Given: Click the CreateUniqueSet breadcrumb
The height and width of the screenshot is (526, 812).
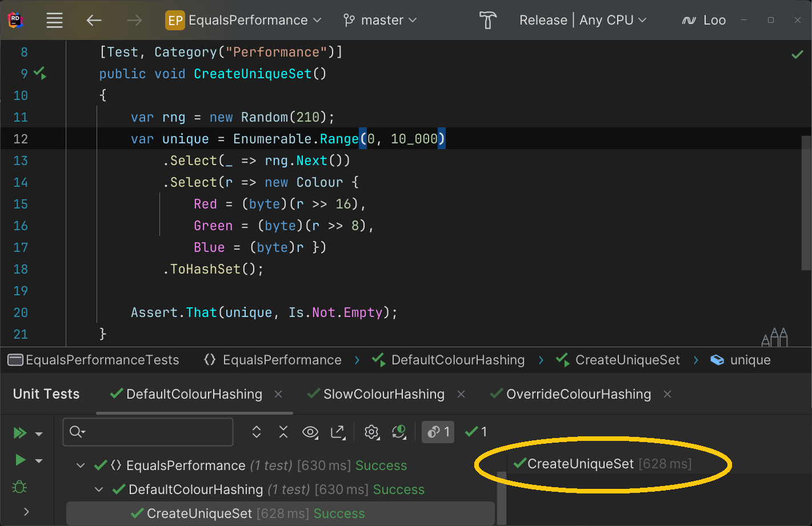Looking at the screenshot, I should pos(627,360).
